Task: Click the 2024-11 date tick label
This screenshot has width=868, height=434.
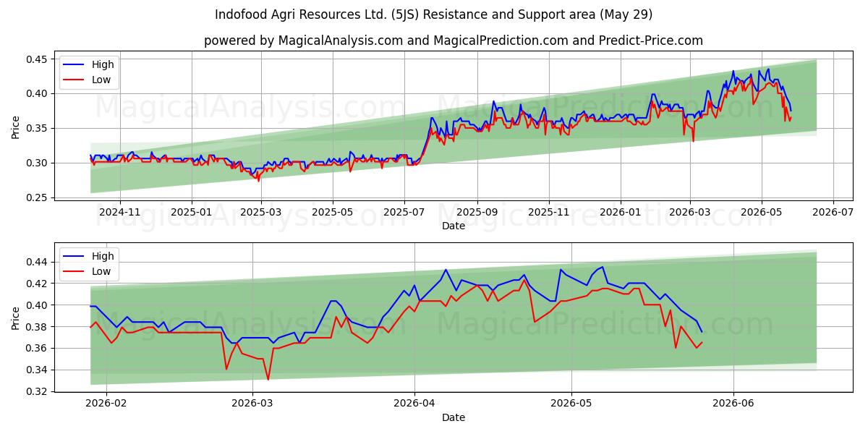Action: (120, 212)
